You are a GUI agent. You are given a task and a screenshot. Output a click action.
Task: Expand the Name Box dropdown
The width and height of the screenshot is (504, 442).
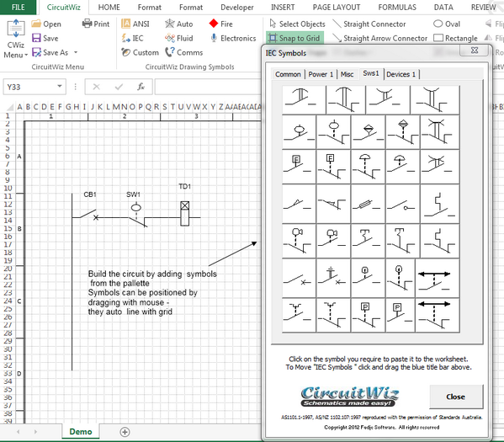pos(60,87)
